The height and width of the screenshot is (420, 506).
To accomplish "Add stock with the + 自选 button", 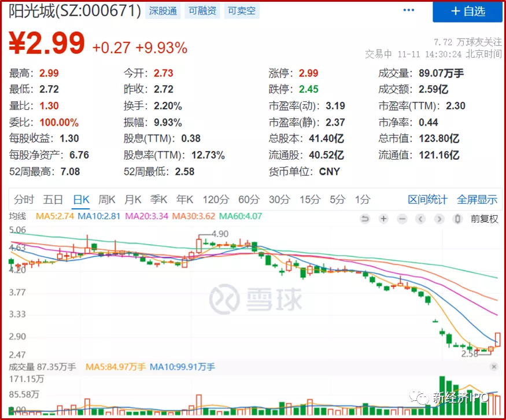I will tap(468, 12).
